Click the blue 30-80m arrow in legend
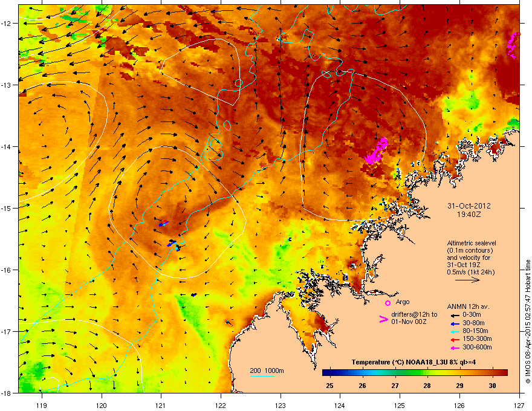 (455, 324)
